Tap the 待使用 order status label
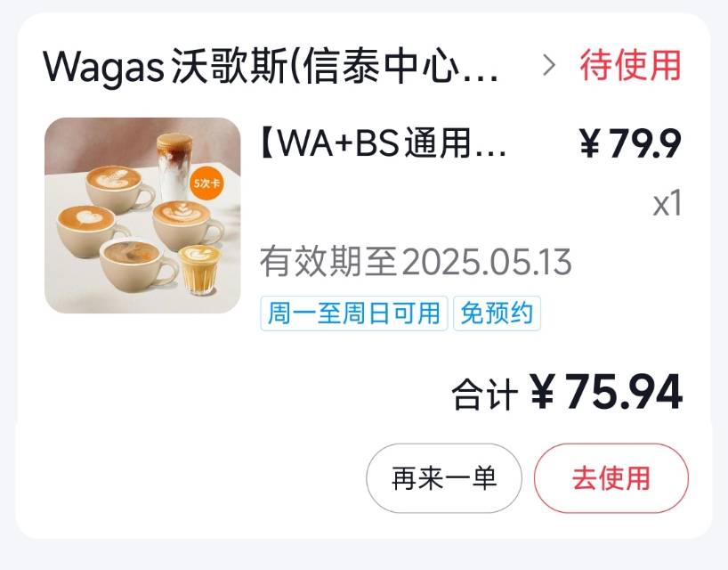This screenshot has height=570, width=728. (630, 65)
